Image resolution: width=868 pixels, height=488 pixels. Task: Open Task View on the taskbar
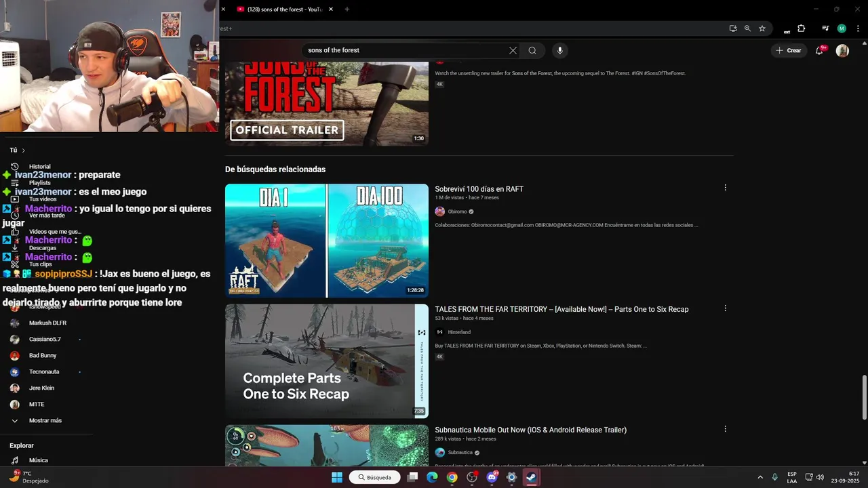point(412,477)
